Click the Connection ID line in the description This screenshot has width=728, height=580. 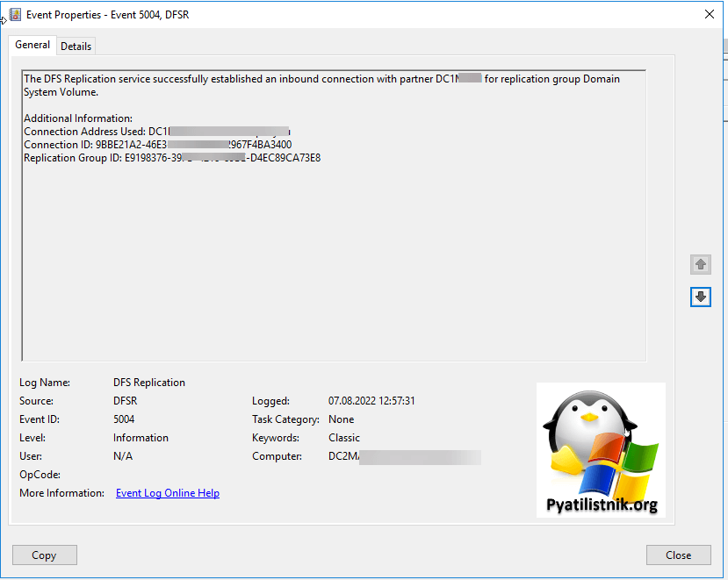point(158,145)
